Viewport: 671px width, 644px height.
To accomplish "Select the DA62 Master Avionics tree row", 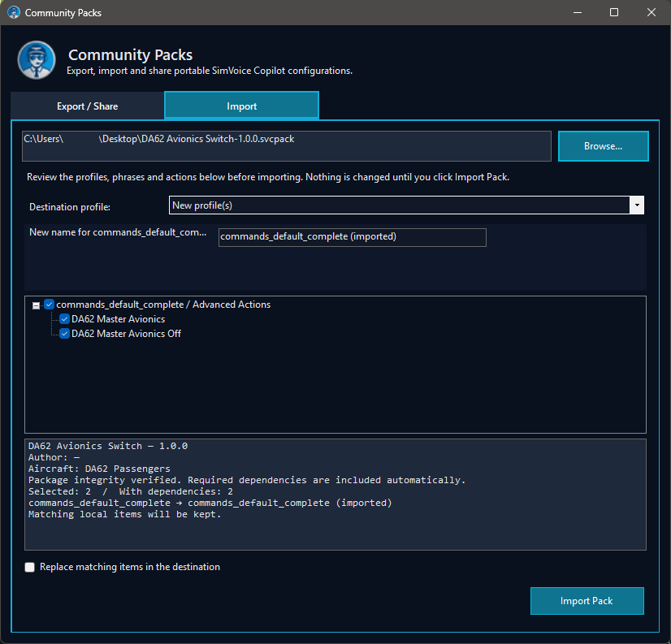I will (x=118, y=319).
